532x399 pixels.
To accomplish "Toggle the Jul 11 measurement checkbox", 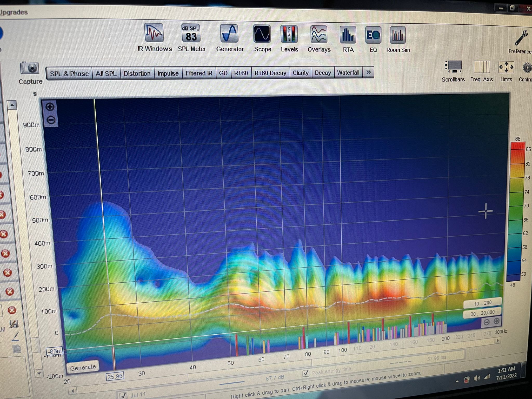I will [123, 395].
